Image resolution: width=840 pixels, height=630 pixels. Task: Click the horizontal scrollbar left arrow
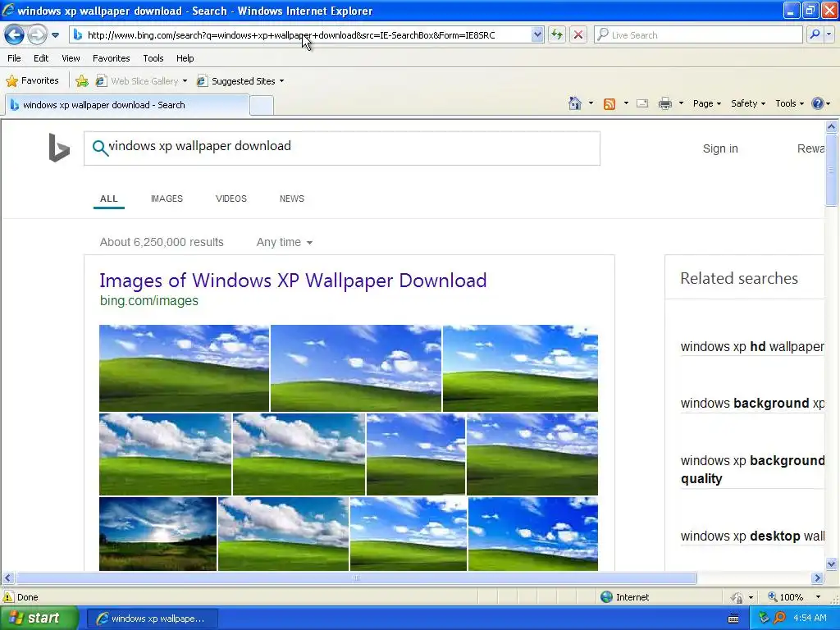pyautogui.click(x=7, y=578)
